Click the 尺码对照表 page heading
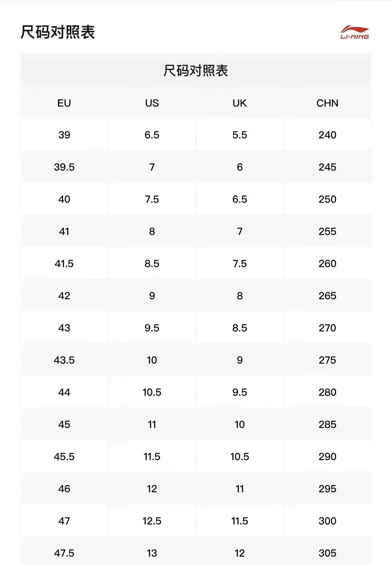Screen dimensions: 392x565 [x=58, y=32]
